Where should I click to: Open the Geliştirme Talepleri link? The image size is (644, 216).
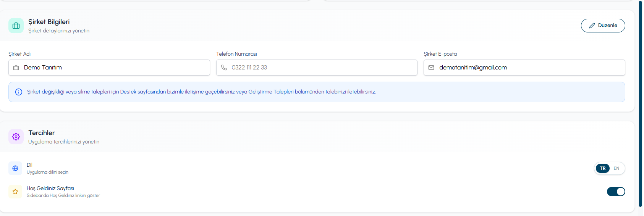pos(271,92)
